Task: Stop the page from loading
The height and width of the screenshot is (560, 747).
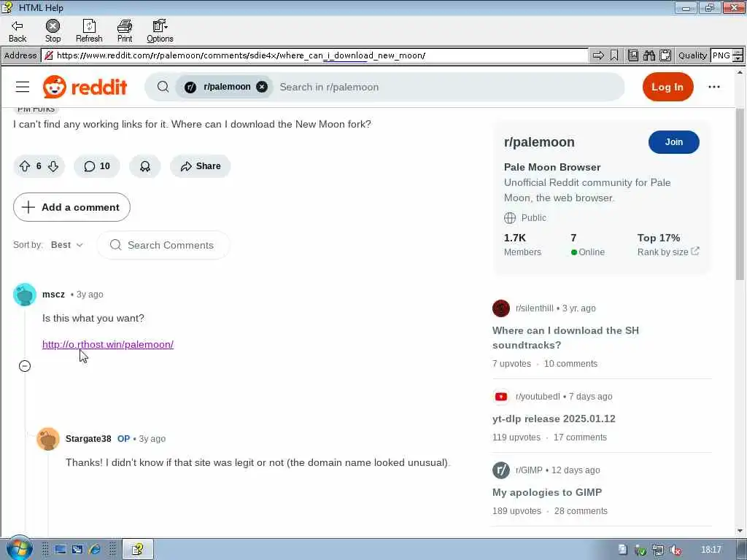Action: (x=53, y=31)
